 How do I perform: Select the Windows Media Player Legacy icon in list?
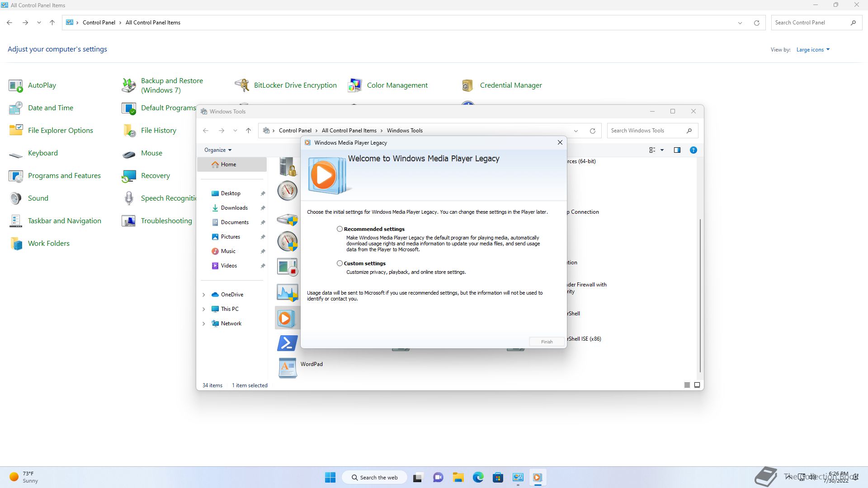(x=287, y=318)
